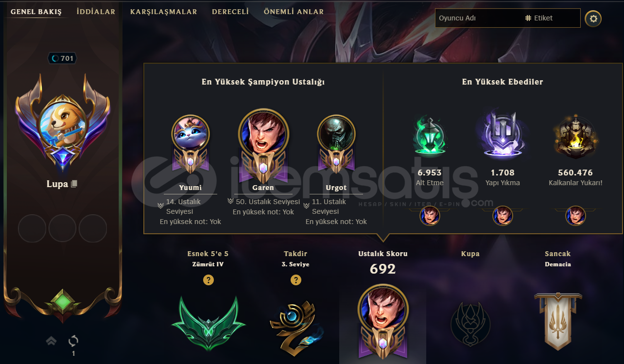Click the Oyuncu Adı search field

coord(479,18)
